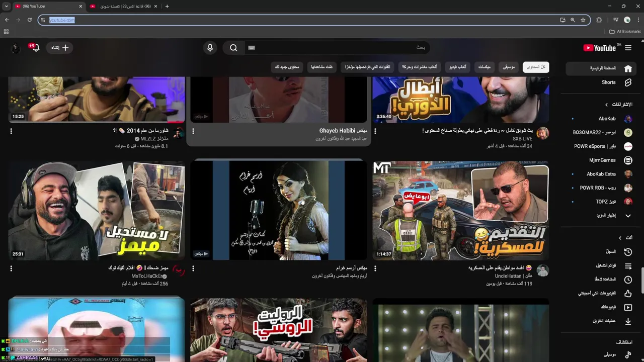Open watch history clock-arrow icon (السجل)
This screenshot has height=362, width=644.
pos(628,252)
